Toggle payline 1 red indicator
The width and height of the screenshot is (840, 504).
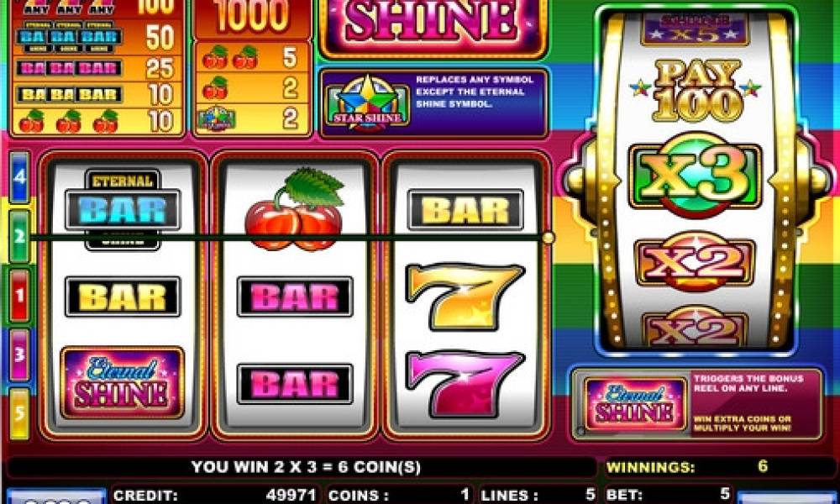(20, 295)
